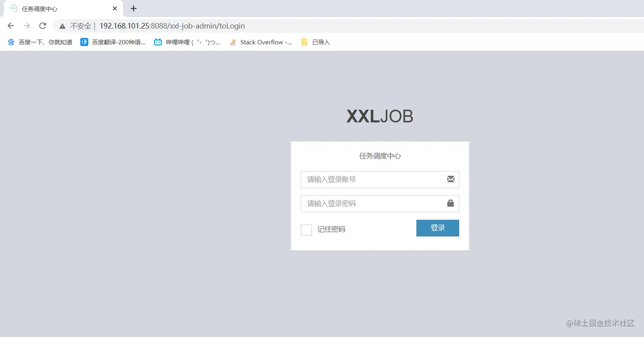Close the 任务调度中心 browser tab
Viewport: 644px width, 337px height.
pyautogui.click(x=115, y=9)
